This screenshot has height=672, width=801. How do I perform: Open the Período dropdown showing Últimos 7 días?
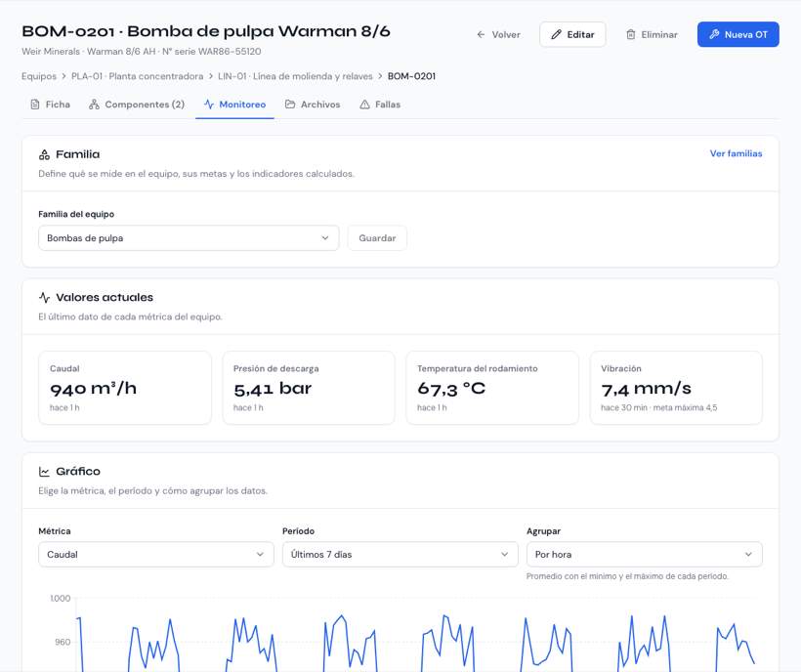(400, 554)
